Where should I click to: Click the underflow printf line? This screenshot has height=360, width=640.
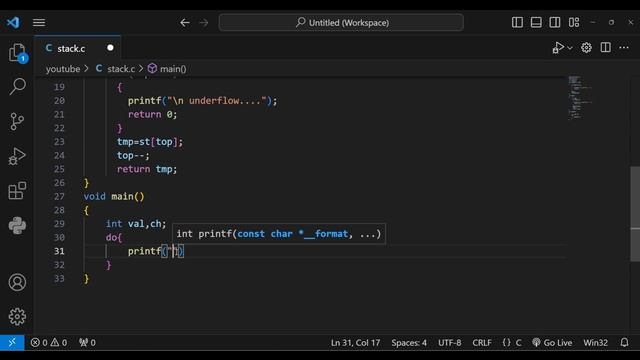pyautogui.click(x=202, y=101)
